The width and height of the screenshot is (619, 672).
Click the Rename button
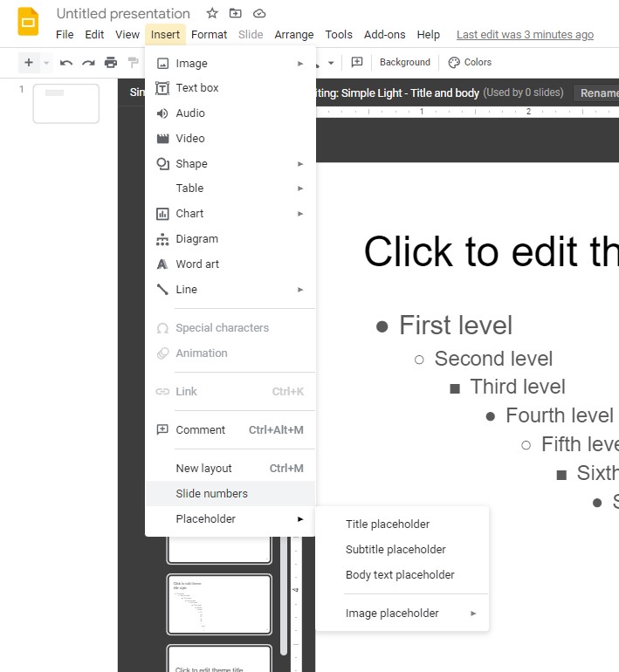[597, 93]
